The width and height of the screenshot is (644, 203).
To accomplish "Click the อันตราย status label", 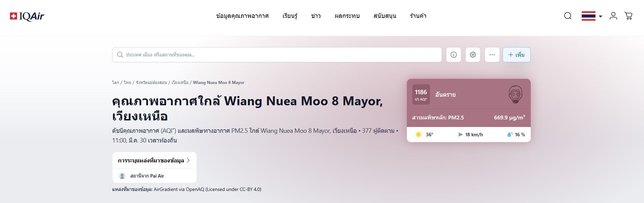I will click(x=445, y=95).
